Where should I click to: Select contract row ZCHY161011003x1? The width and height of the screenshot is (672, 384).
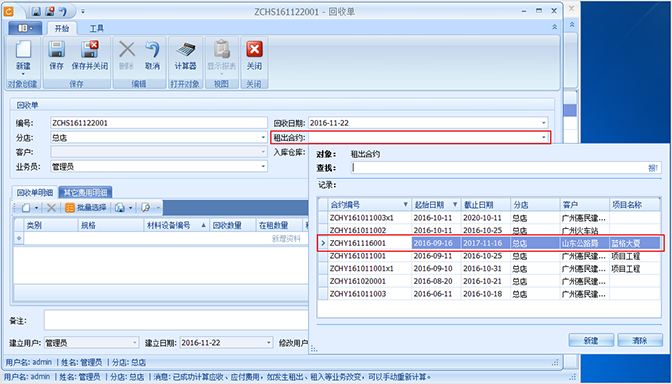(489, 218)
